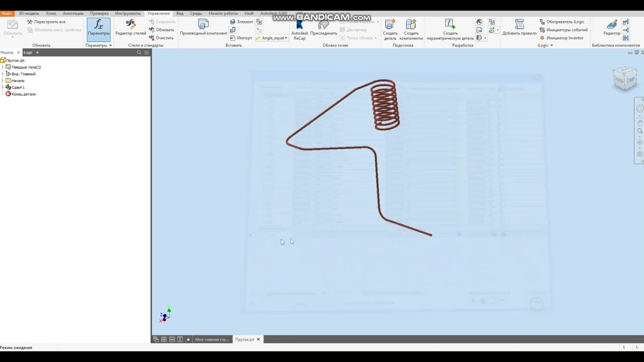
Task: Click the ViewCube in the viewport
Action: click(625, 79)
